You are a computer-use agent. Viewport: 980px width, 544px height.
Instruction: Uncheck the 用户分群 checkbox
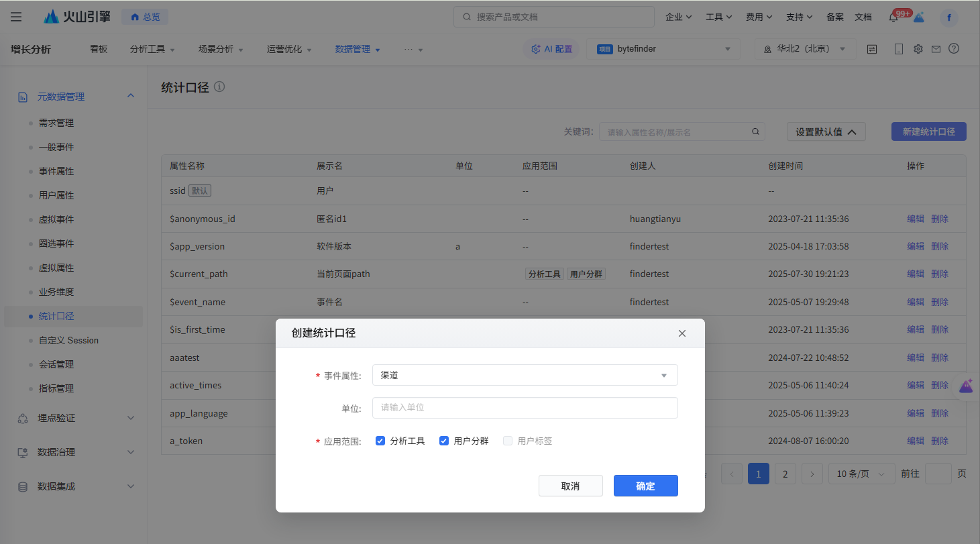[444, 441]
